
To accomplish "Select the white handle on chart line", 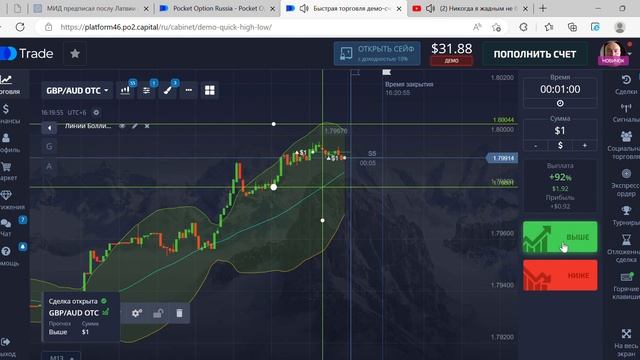I will (273, 187).
